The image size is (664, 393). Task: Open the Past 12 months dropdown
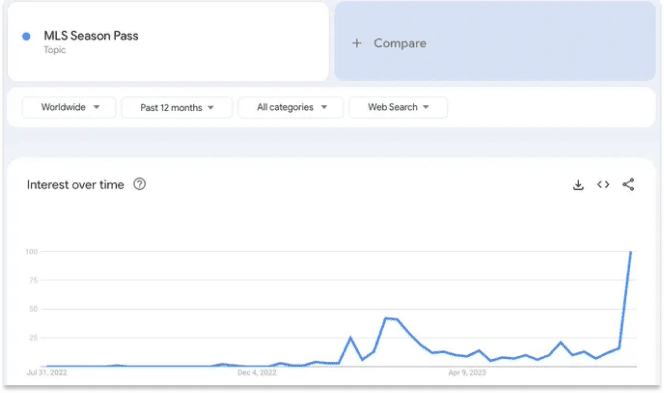click(x=177, y=108)
